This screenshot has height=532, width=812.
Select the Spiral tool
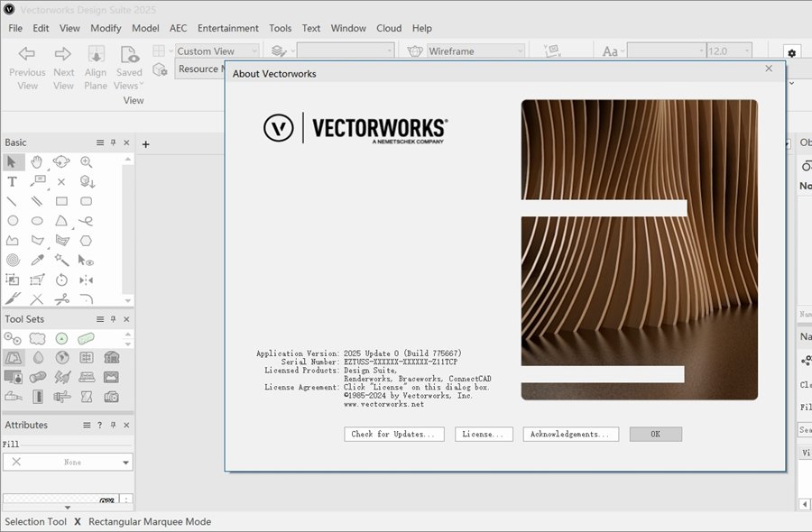13,261
